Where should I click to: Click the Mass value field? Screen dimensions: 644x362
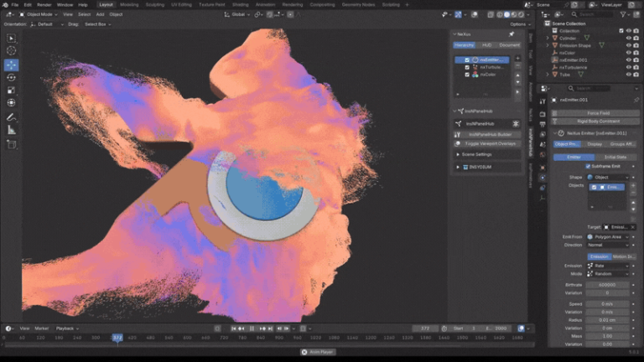coord(607,336)
